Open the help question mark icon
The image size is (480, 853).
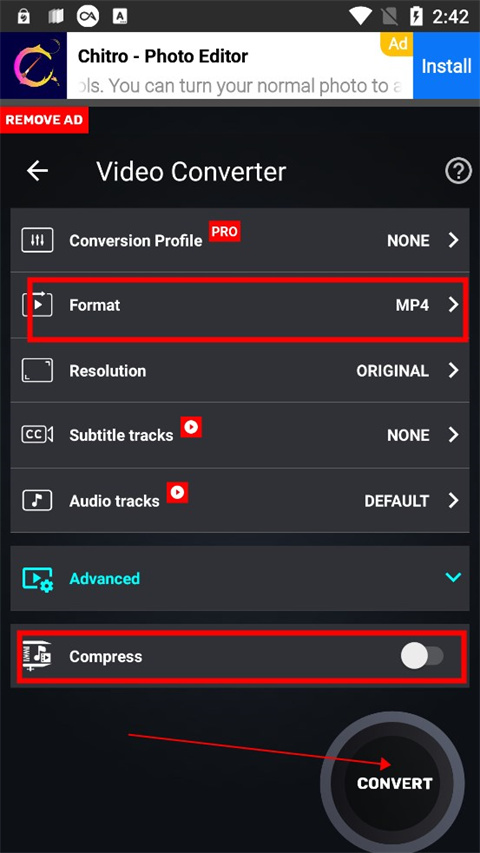pos(458,172)
